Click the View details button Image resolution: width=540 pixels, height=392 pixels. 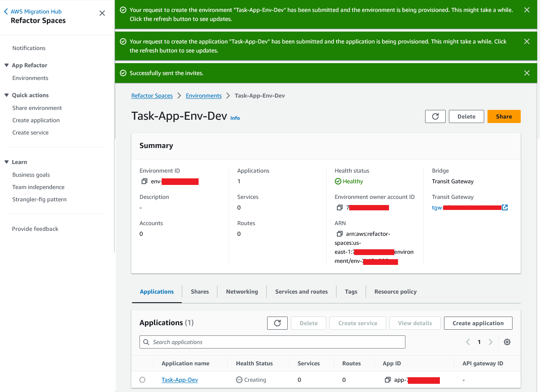[x=415, y=323]
